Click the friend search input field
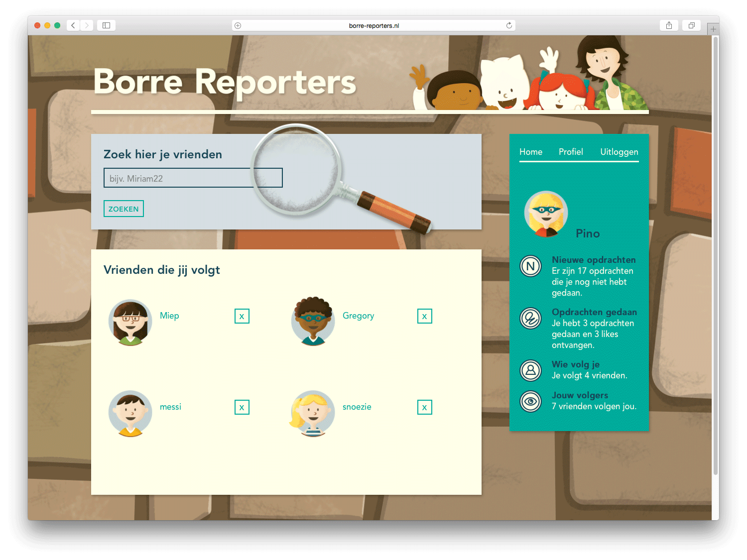This screenshot has width=747, height=560. pyautogui.click(x=193, y=178)
